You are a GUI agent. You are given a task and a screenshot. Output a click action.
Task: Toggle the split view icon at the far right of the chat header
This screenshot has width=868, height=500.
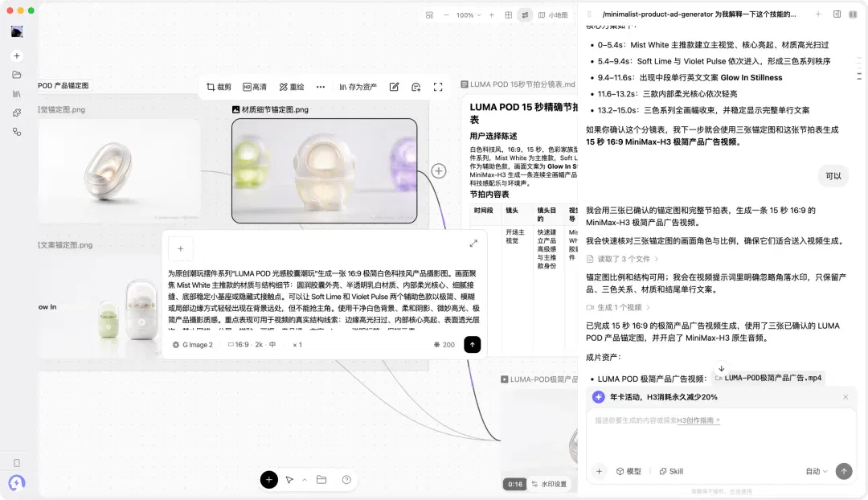coord(853,14)
